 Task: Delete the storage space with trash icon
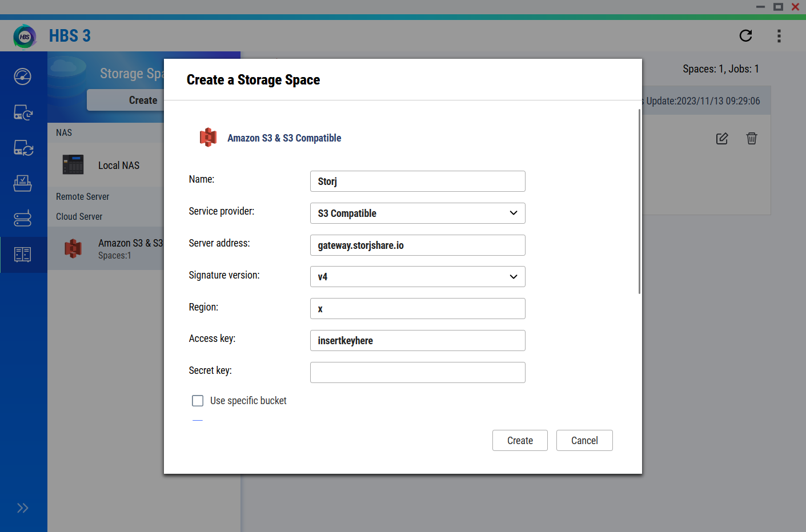(x=752, y=138)
